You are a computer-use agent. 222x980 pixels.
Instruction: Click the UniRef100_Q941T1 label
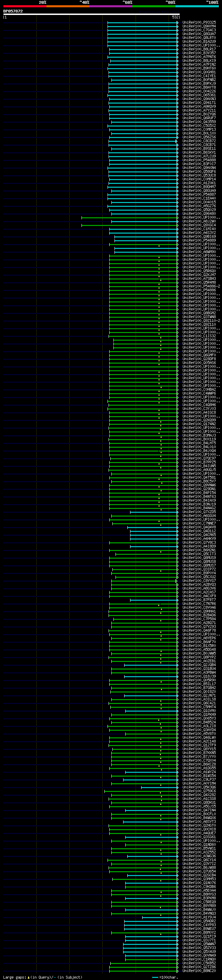coord(199,103)
